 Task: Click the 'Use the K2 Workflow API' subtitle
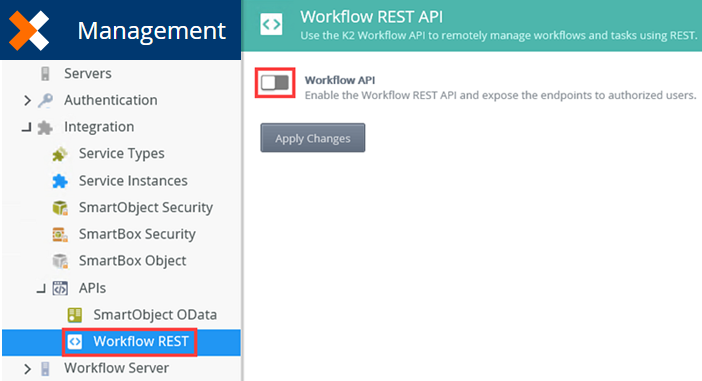click(x=499, y=36)
